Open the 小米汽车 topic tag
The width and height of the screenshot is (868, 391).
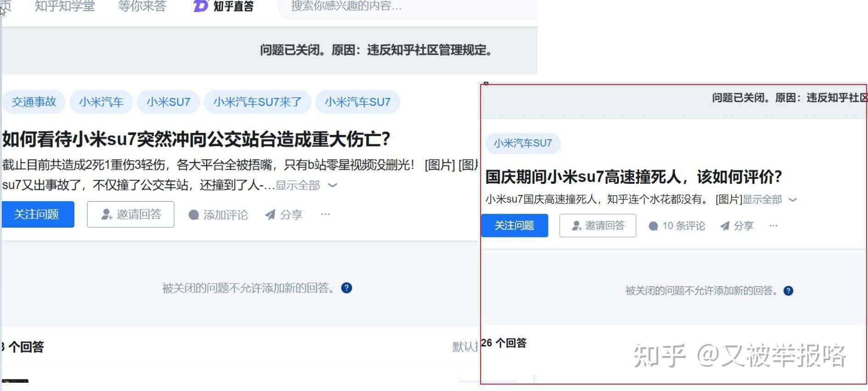point(101,102)
